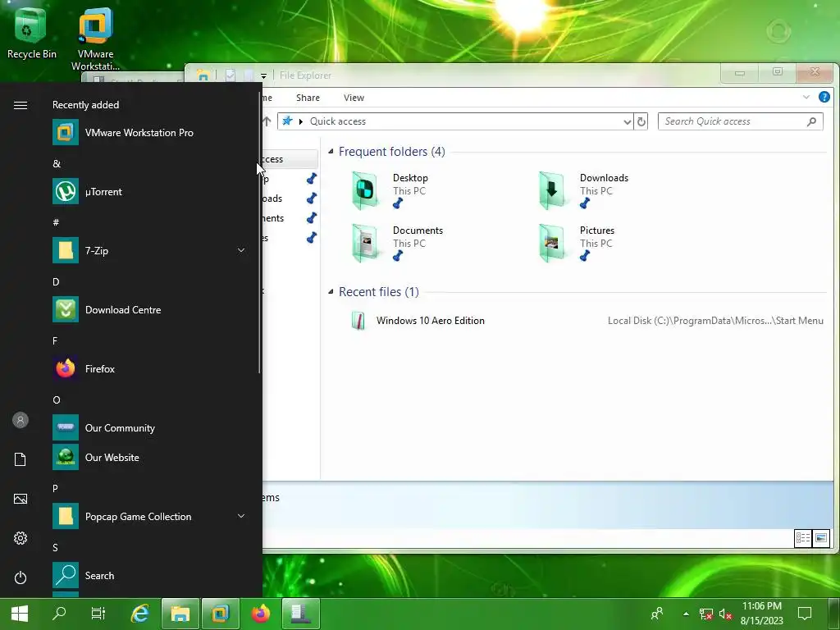Refresh the Quick access location
The width and height of the screenshot is (840, 630).
coord(641,121)
